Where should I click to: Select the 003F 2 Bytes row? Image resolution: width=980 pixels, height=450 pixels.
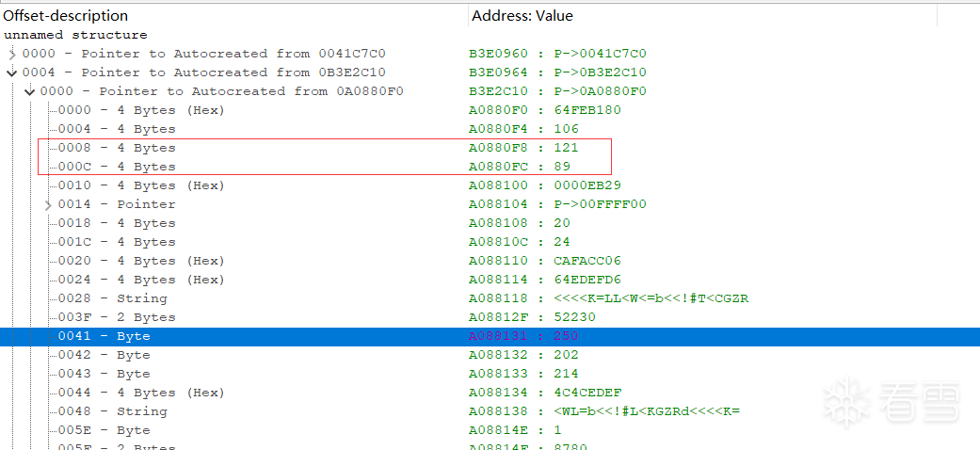pyautogui.click(x=117, y=317)
